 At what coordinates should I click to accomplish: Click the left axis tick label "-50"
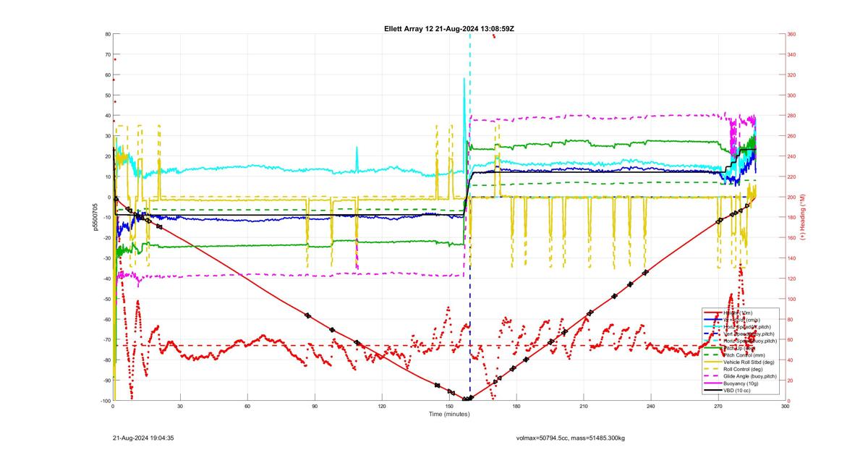click(x=106, y=299)
